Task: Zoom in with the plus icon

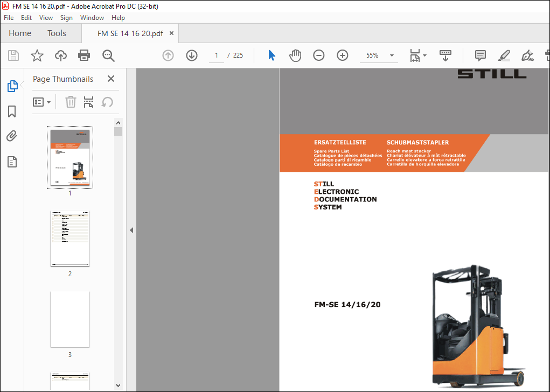Action: [x=343, y=55]
